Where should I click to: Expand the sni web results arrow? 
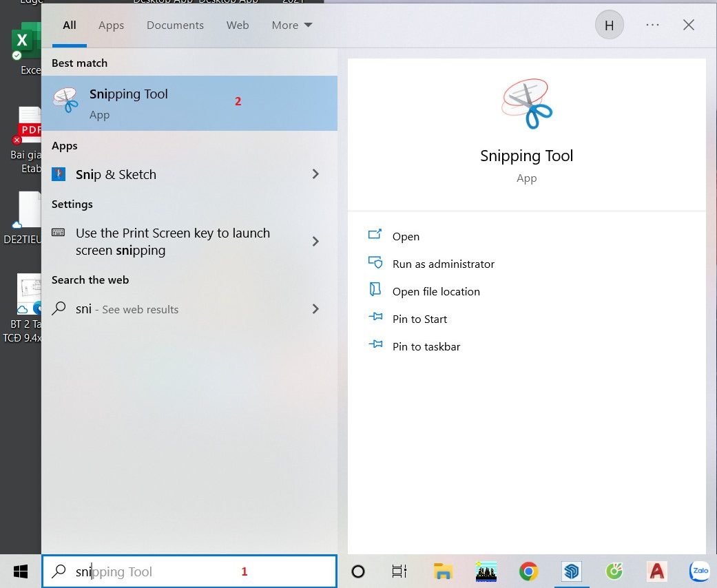click(x=315, y=309)
